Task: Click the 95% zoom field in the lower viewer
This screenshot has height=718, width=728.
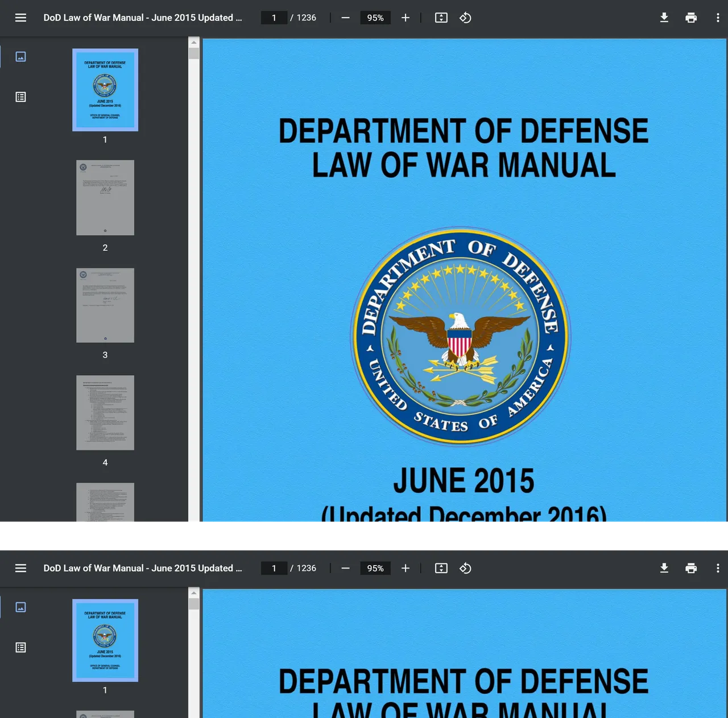Action: point(375,568)
